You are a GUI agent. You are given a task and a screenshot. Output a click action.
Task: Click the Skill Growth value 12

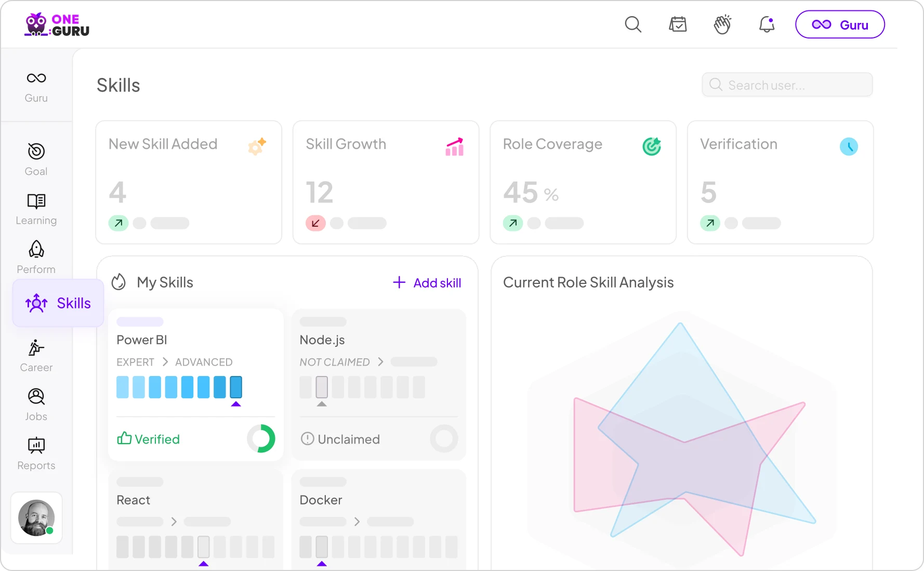click(320, 192)
